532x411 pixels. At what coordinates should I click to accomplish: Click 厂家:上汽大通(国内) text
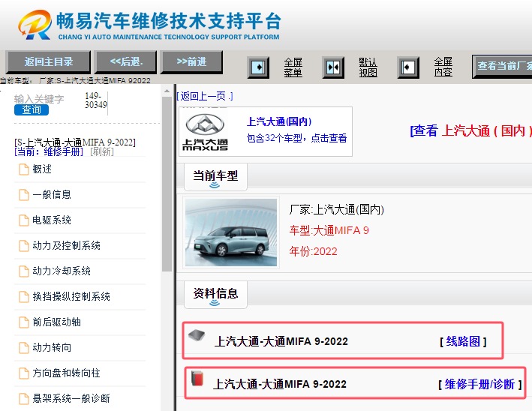(337, 209)
